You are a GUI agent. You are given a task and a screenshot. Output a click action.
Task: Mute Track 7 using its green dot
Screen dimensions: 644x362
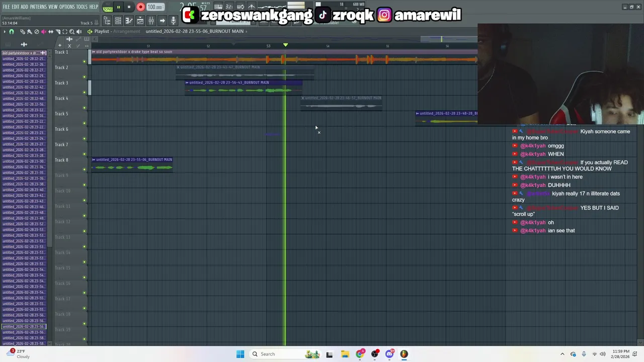pos(85,154)
